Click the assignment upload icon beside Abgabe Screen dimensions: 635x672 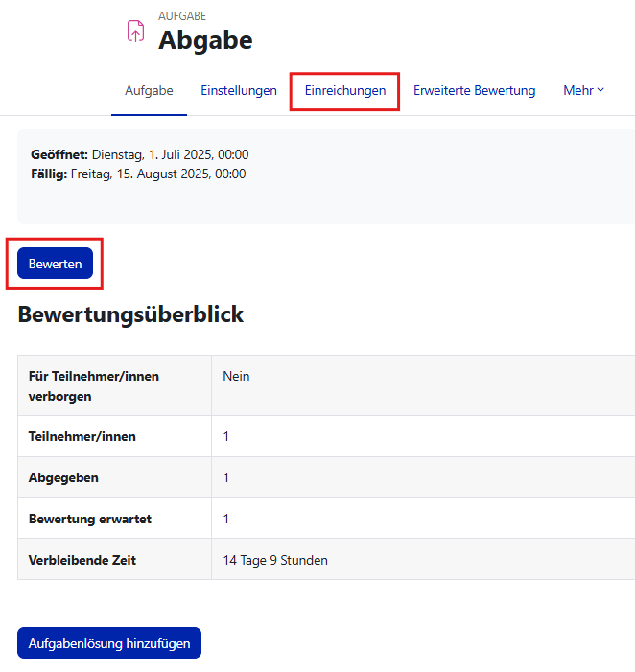135,31
